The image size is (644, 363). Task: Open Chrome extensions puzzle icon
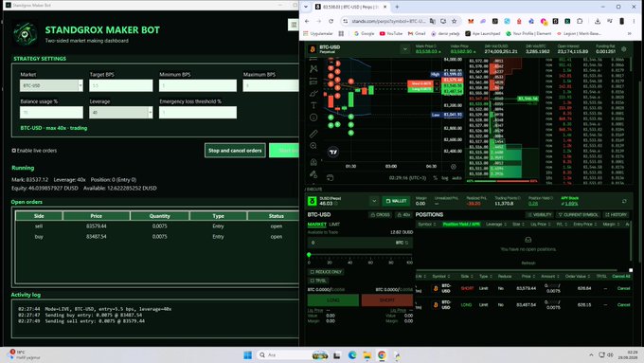click(x=580, y=21)
